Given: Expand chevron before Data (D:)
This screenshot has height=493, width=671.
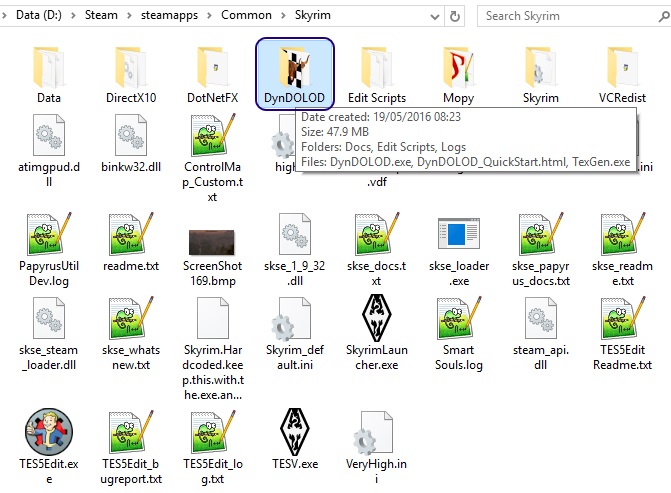Looking at the screenshot, I should point(4,15).
